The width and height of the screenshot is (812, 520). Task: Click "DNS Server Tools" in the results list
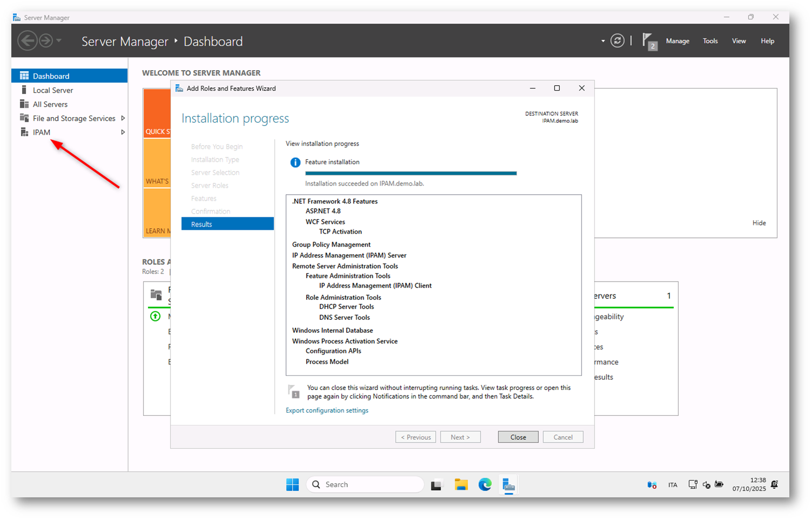(344, 317)
